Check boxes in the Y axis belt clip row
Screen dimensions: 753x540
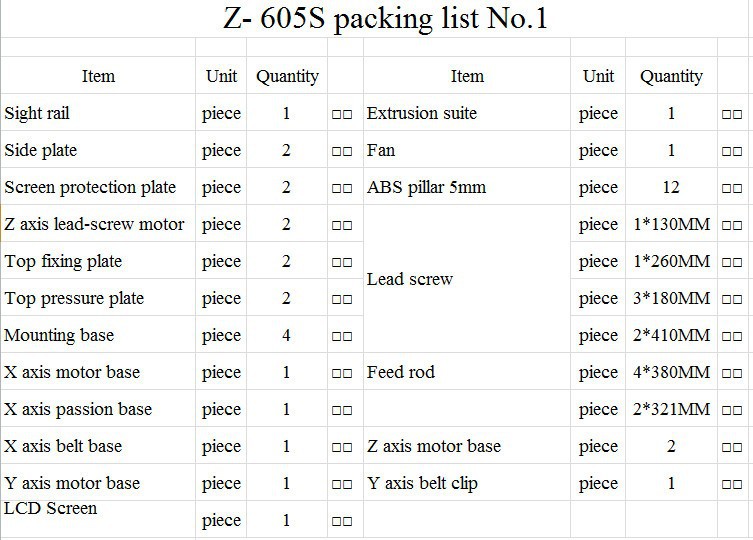point(731,484)
